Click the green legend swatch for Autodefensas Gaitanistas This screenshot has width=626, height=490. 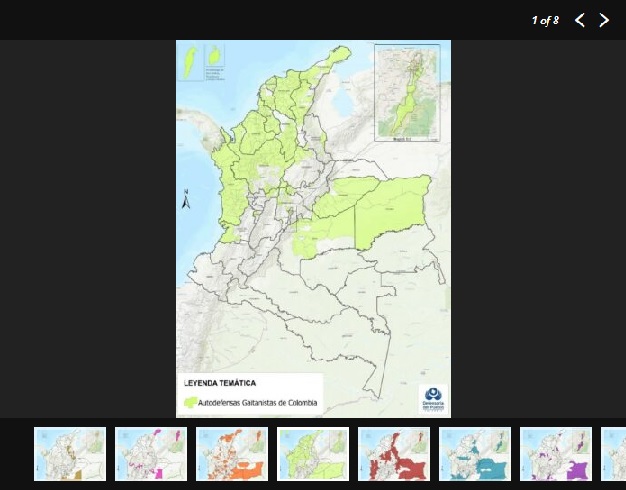click(190, 403)
